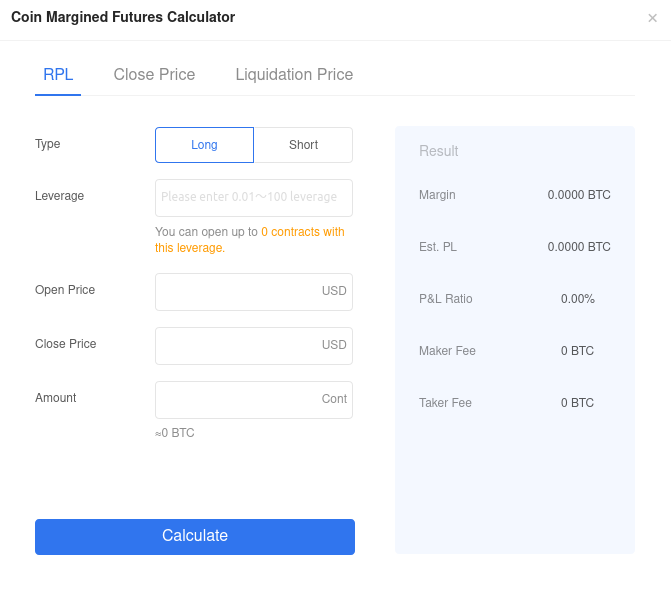Select the Short position type
The width and height of the screenshot is (671, 591).
(303, 145)
